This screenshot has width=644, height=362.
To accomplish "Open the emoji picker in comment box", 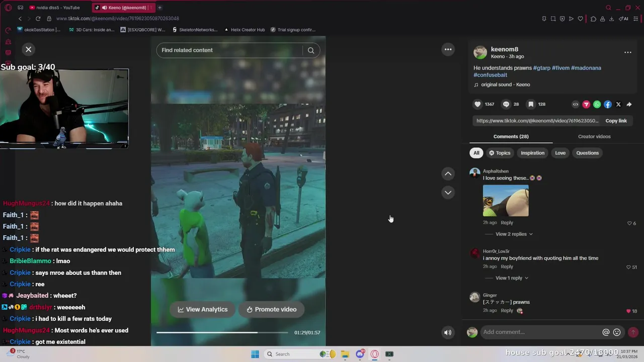I will pyautogui.click(x=617, y=332).
